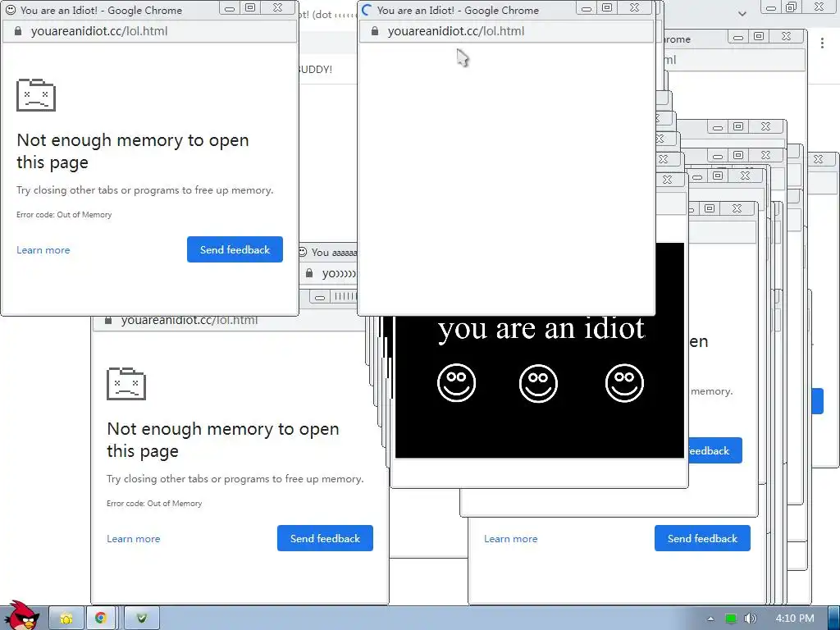Open the volume speaker tray icon
The image size is (840, 630).
[x=750, y=619]
